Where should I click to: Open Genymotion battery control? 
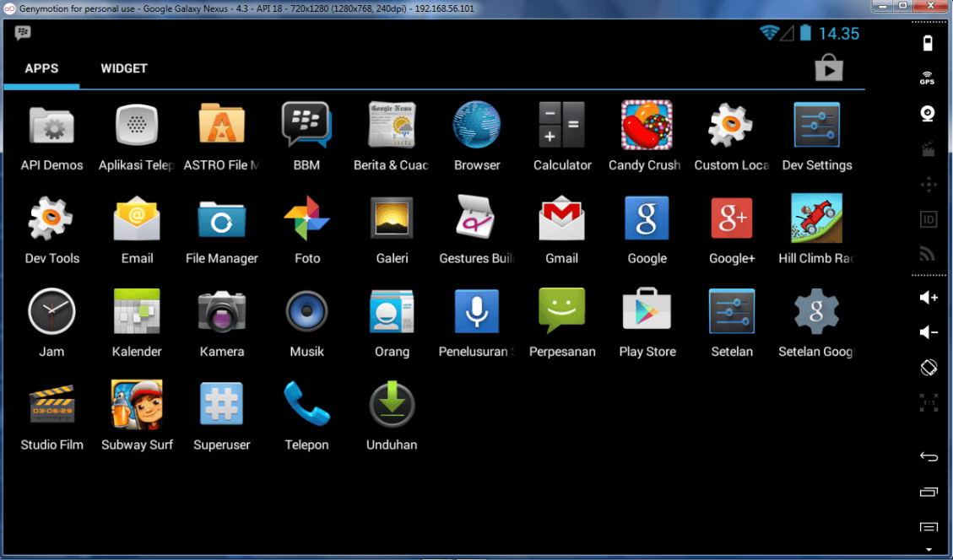[x=928, y=42]
